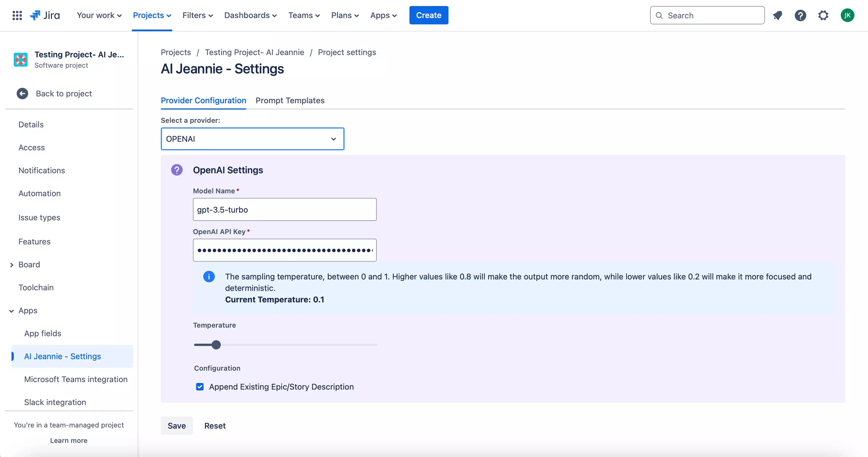
Task: Open the Teams dropdown menu
Action: pyautogui.click(x=304, y=15)
